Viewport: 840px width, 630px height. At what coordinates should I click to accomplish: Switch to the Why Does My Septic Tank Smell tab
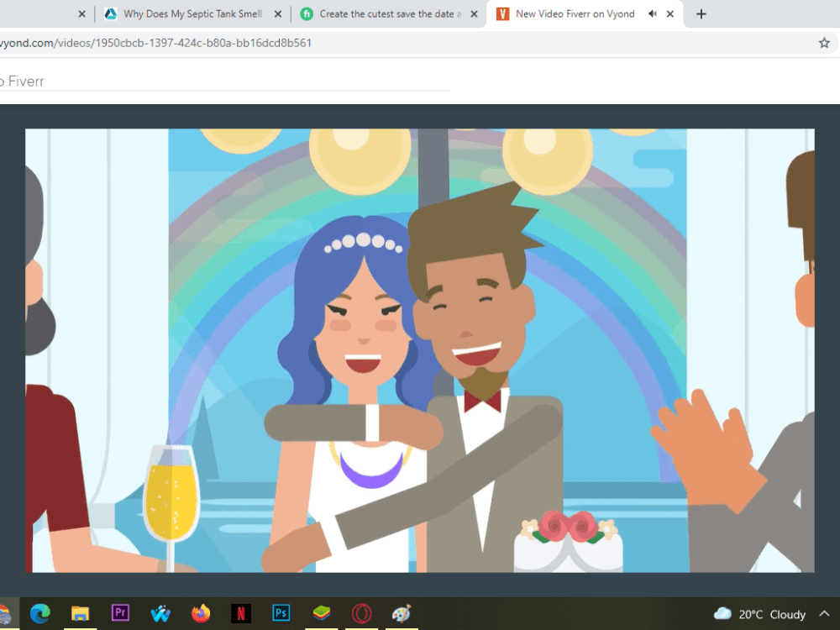[193, 14]
